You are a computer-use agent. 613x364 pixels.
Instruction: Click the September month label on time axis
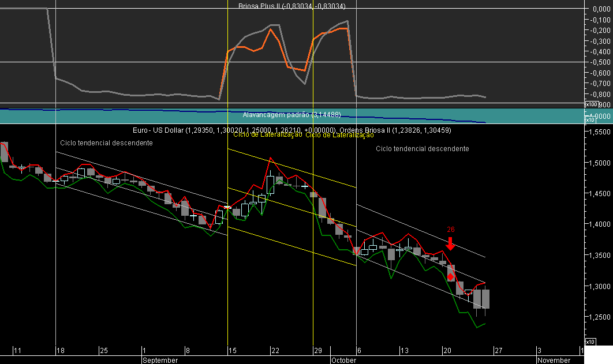pos(160,360)
